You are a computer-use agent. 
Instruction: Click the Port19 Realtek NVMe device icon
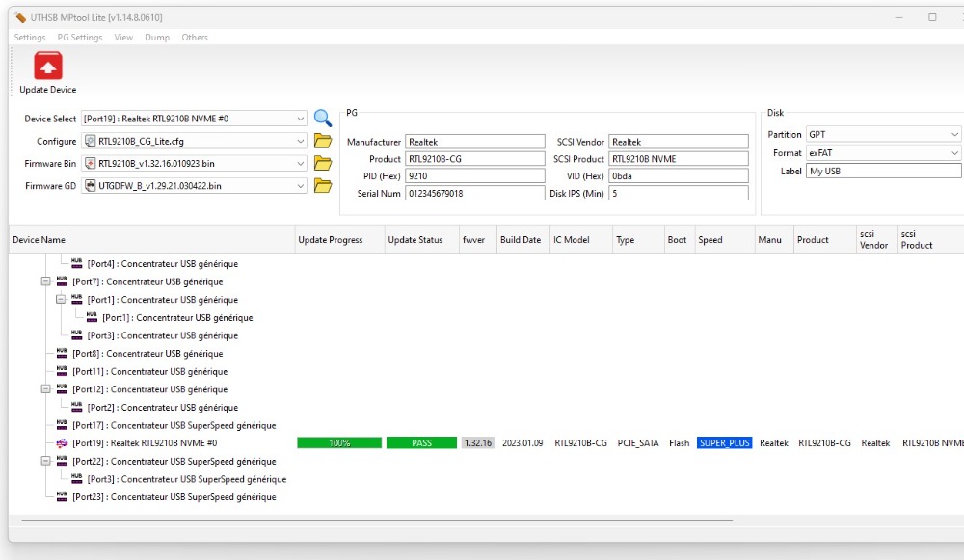tap(63, 443)
